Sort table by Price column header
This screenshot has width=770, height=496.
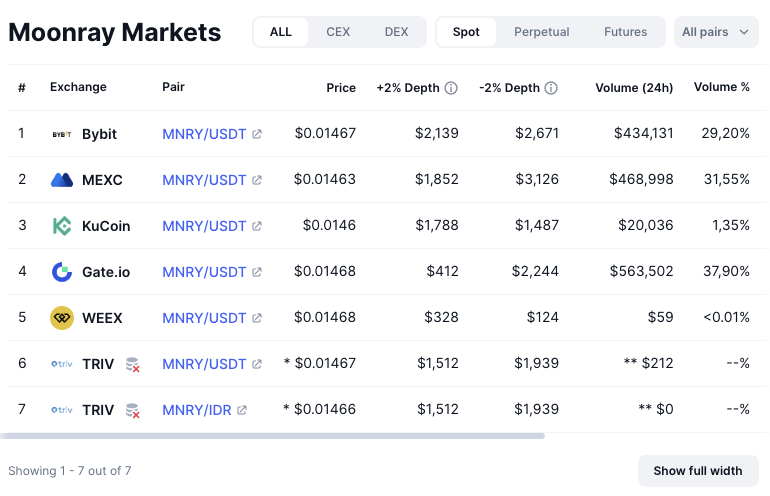[341, 88]
